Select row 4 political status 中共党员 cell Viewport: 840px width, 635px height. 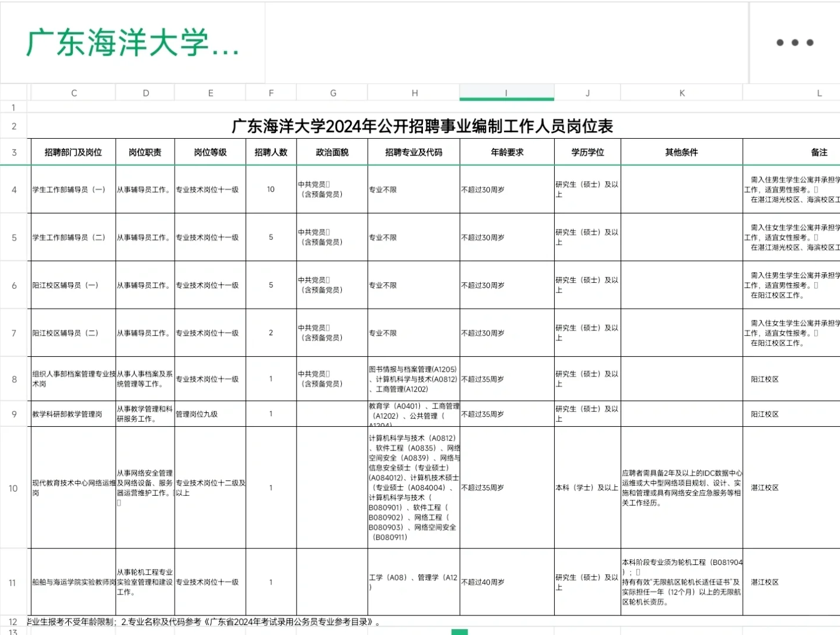click(x=332, y=189)
